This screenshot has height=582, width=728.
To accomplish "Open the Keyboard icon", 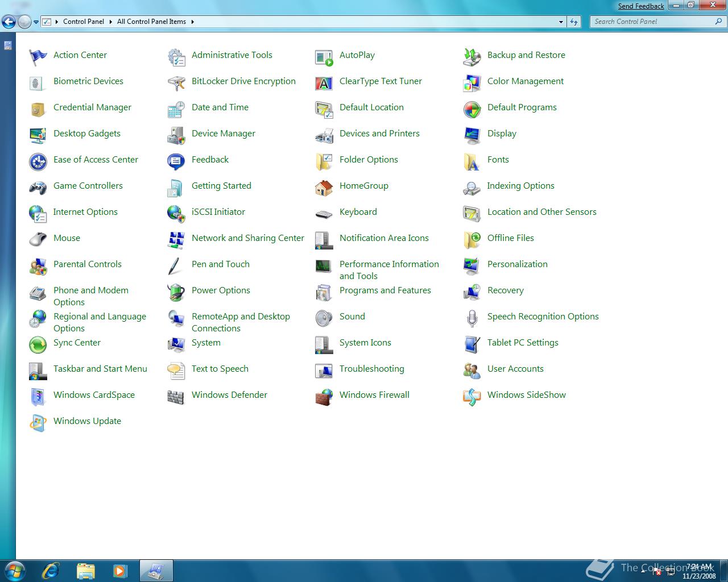I will click(324, 214).
